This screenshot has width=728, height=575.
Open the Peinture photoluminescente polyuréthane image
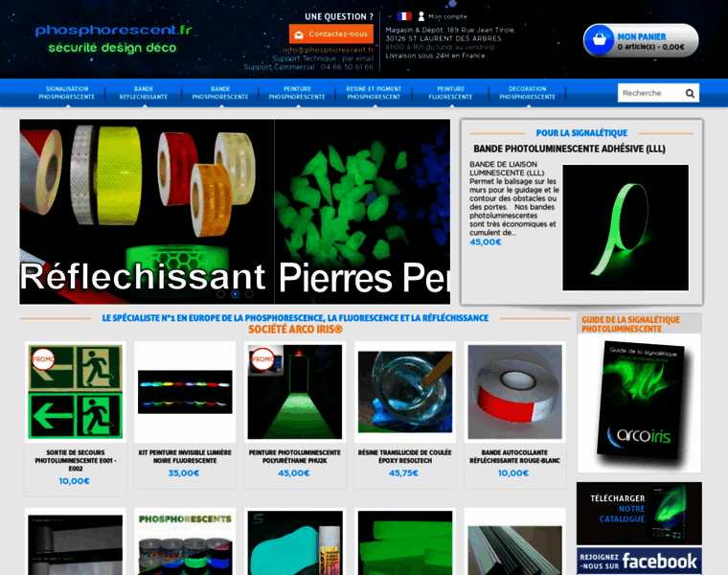pos(295,392)
